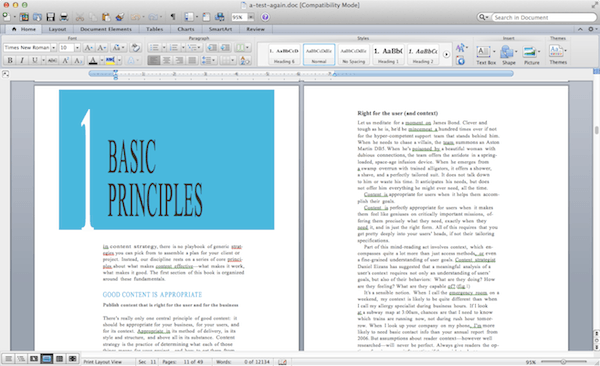This screenshot has height=366, width=600.
Task: Switch to Draft view in status bar
Action: click(x=8, y=359)
